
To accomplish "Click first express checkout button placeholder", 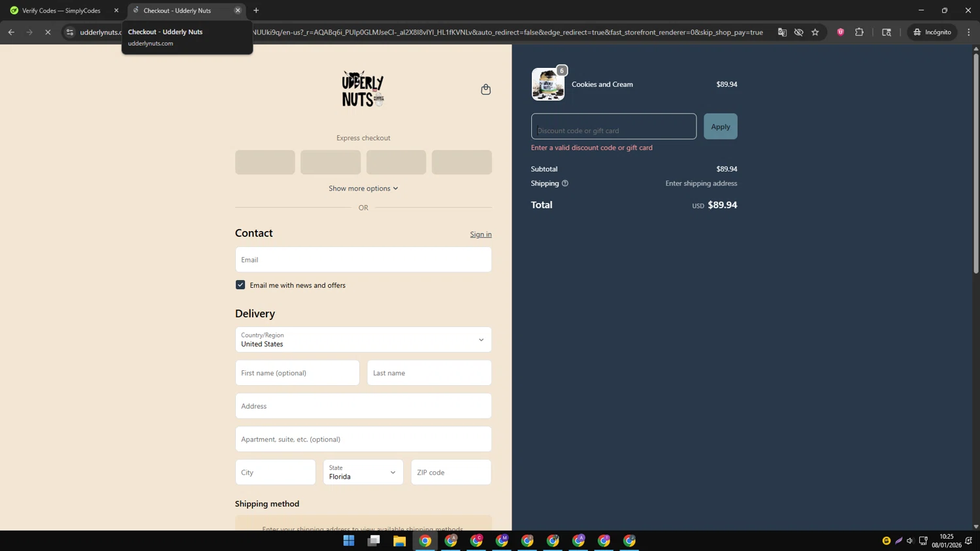I will pyautogui.click(x=265, y=162).
